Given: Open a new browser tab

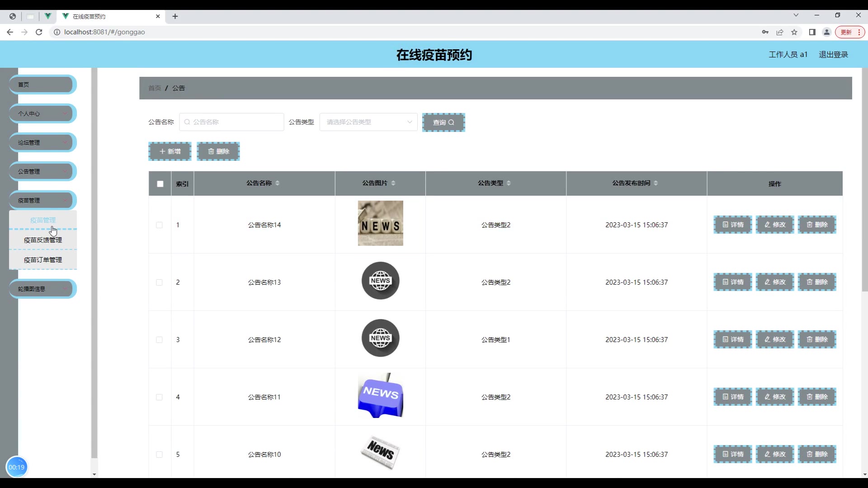Looking at the screenshot, I should [x=175, y=16].
